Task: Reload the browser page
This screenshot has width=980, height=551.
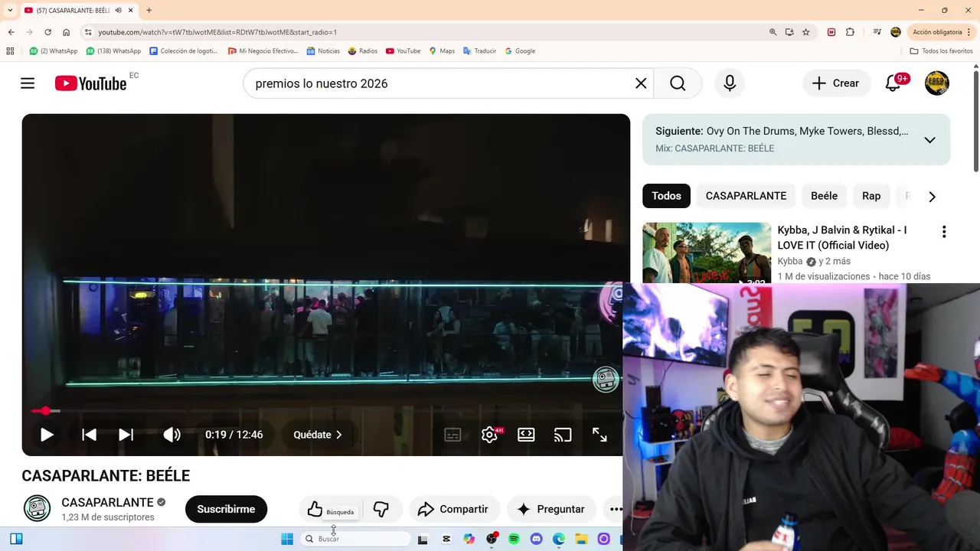Action: tap(47, 32)
